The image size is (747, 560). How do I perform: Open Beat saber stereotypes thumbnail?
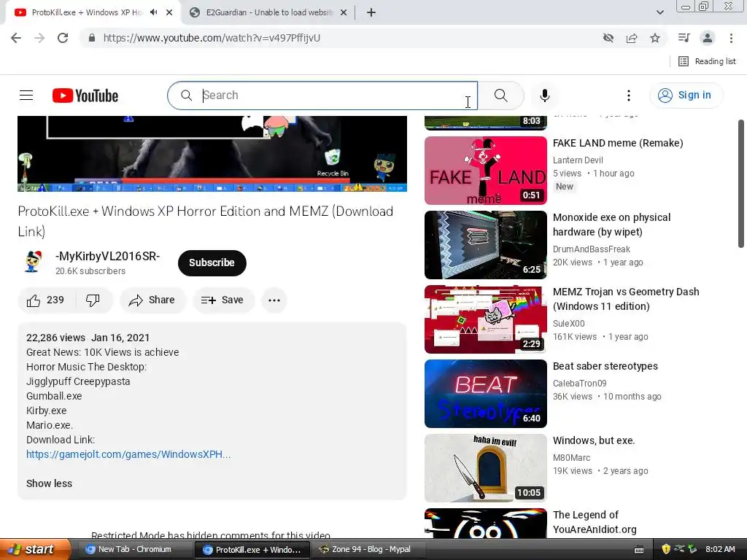pos(485,393)
